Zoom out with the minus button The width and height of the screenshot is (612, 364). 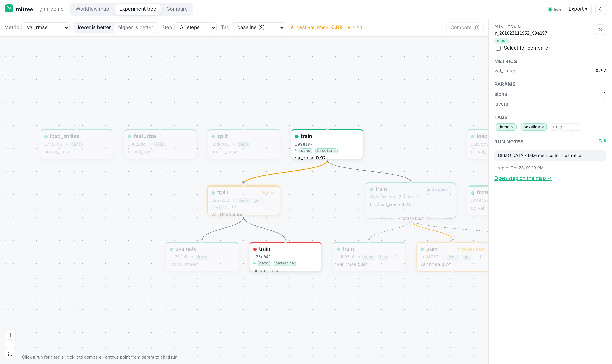[x=10, y=344]
